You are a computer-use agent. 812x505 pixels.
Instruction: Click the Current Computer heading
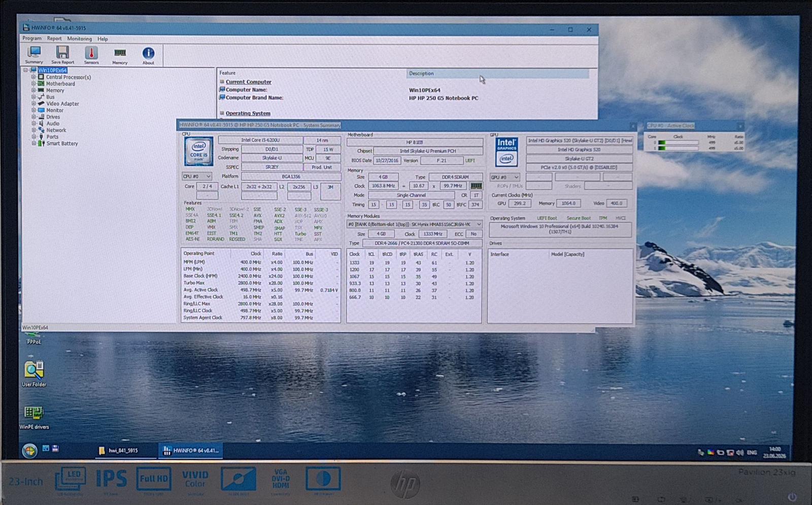pos(248,82)
